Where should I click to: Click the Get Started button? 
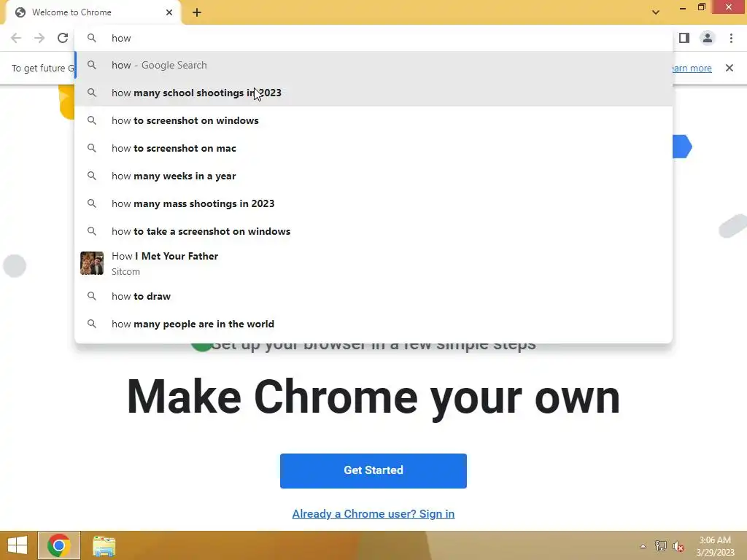(373, 470)
